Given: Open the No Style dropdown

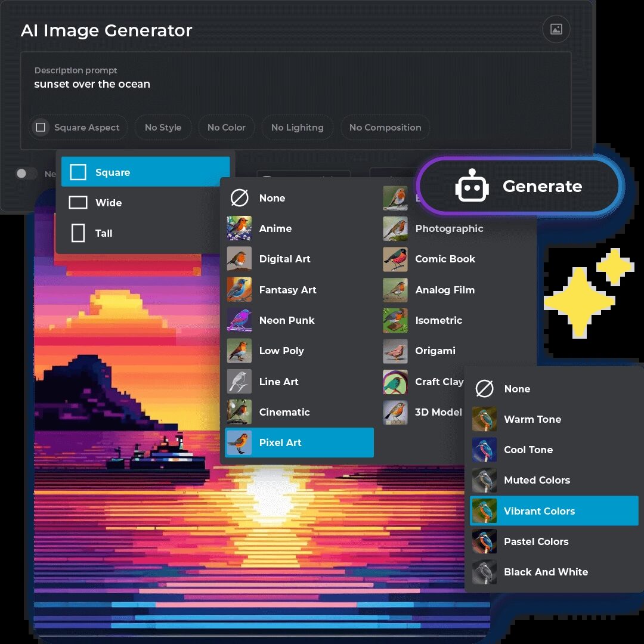Looking at the screenshot, I should click(x=163, y=128).
